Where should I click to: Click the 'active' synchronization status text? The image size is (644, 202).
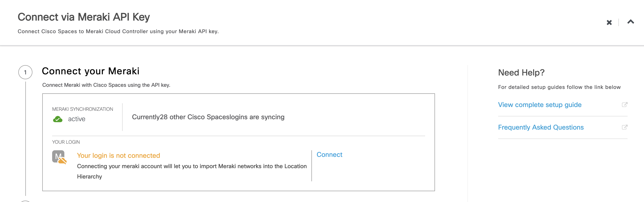click(77, 119)
